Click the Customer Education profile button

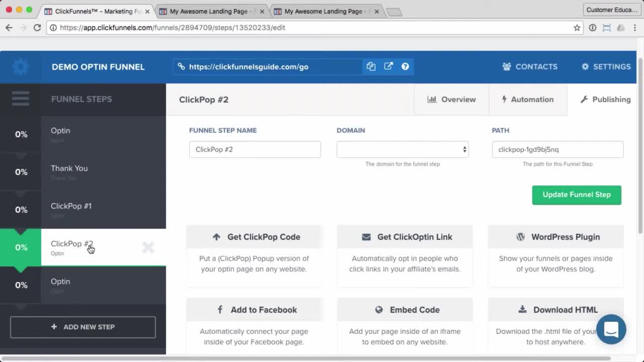(612, 10)
